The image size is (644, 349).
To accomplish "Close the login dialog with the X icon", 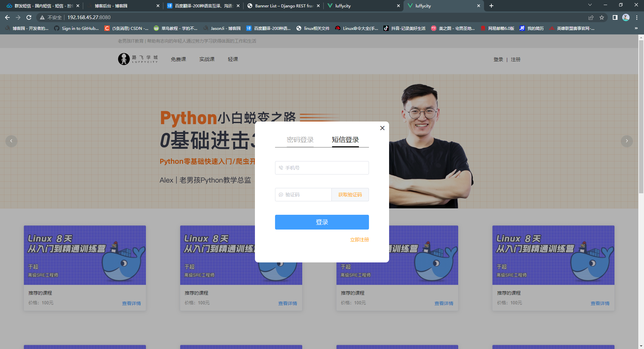I will click(x=382, y=128).
